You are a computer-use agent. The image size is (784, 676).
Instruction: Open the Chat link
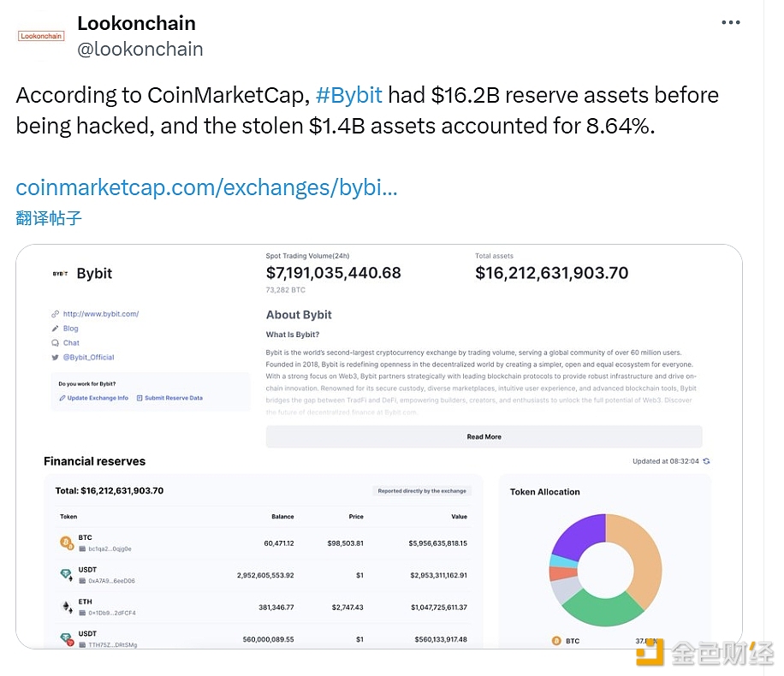[71, 343]
